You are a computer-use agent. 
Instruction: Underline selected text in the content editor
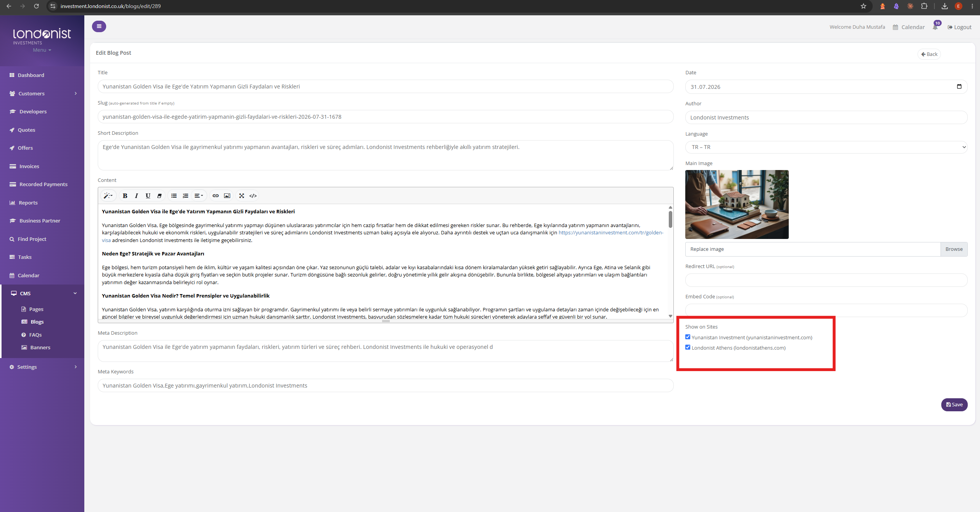tap(148, 196)
